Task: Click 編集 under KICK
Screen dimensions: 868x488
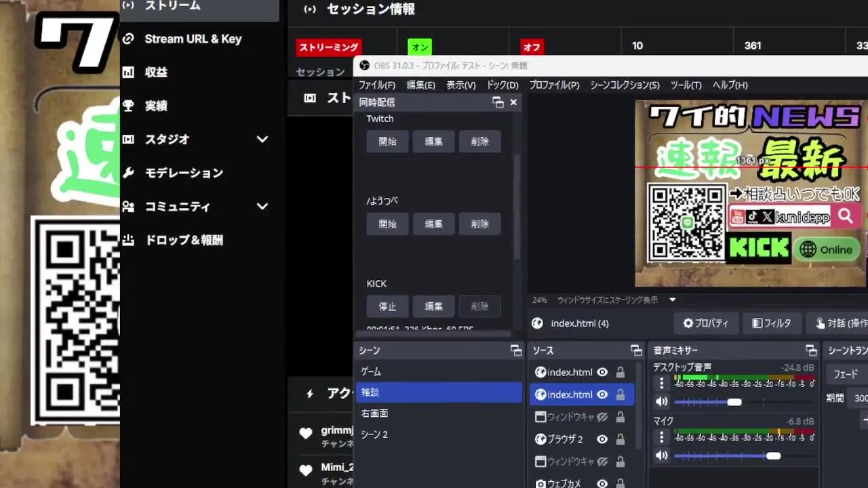Action: [x=433, y=307]
